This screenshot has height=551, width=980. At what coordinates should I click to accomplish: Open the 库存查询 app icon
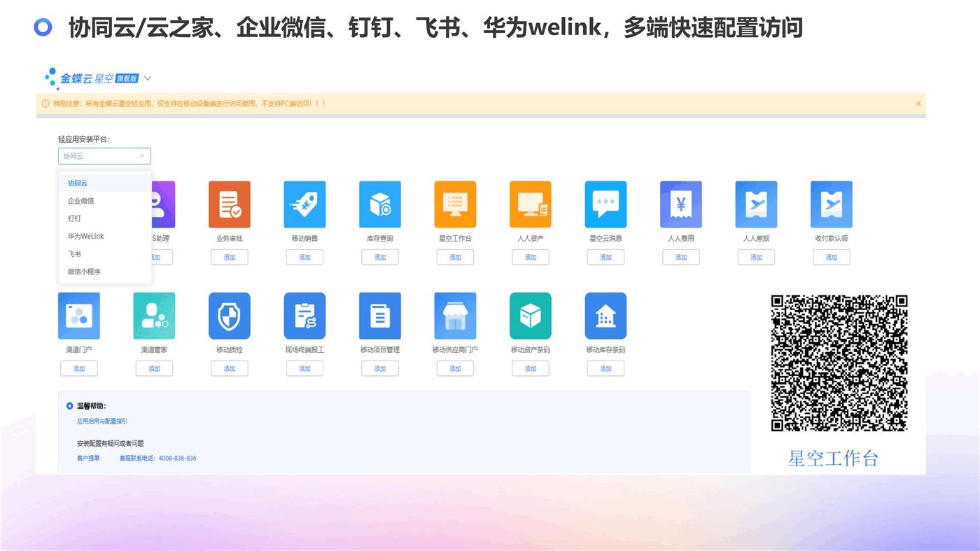[380, 204]
